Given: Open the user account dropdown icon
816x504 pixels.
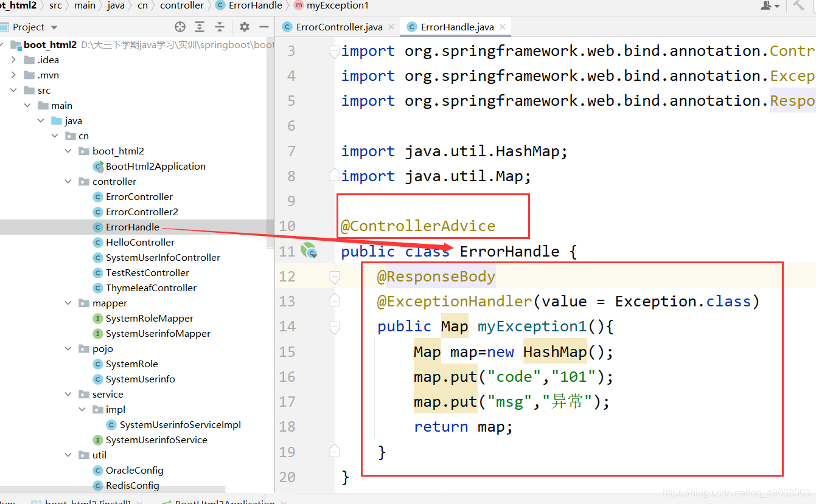Looking at the screenshot, I should pos(770,5).
